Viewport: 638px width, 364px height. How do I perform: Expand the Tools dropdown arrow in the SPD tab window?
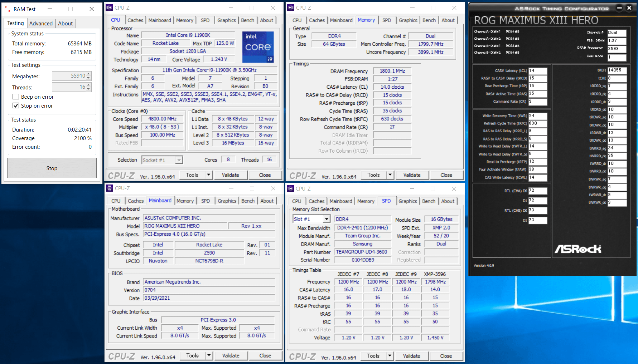pyautogui.click(x=390, y=356)
